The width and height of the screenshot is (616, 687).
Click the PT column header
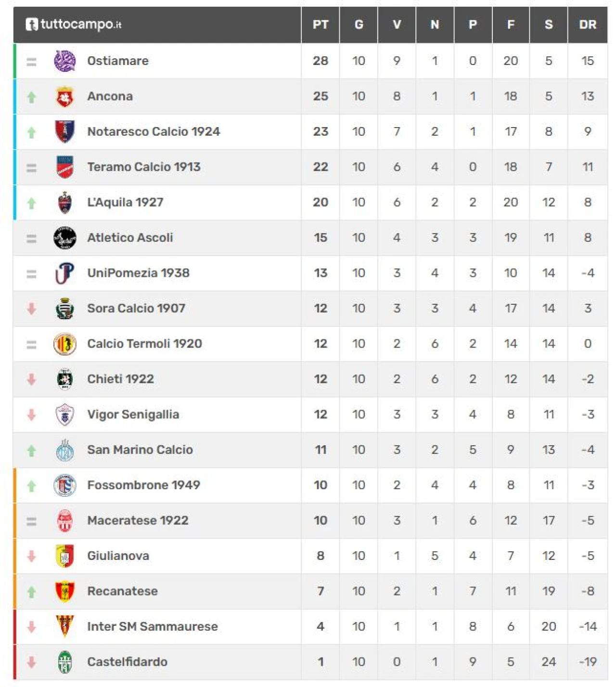pos(321,25)
